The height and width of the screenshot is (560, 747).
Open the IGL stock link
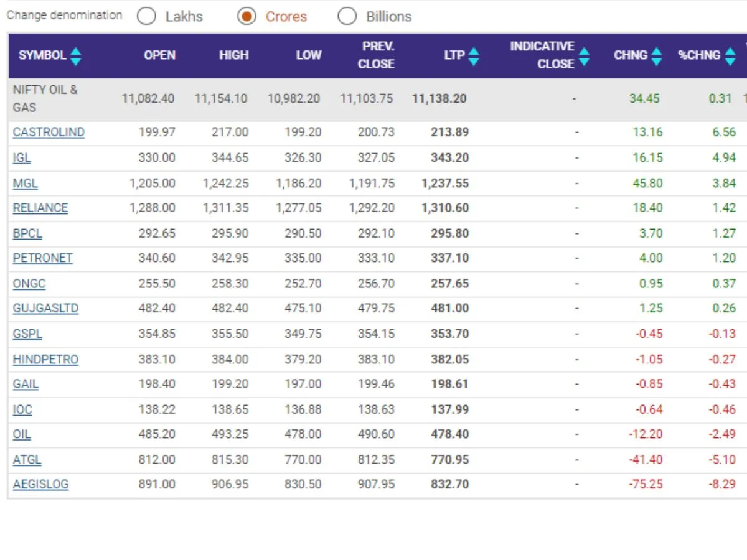click(x=22, y=158)
